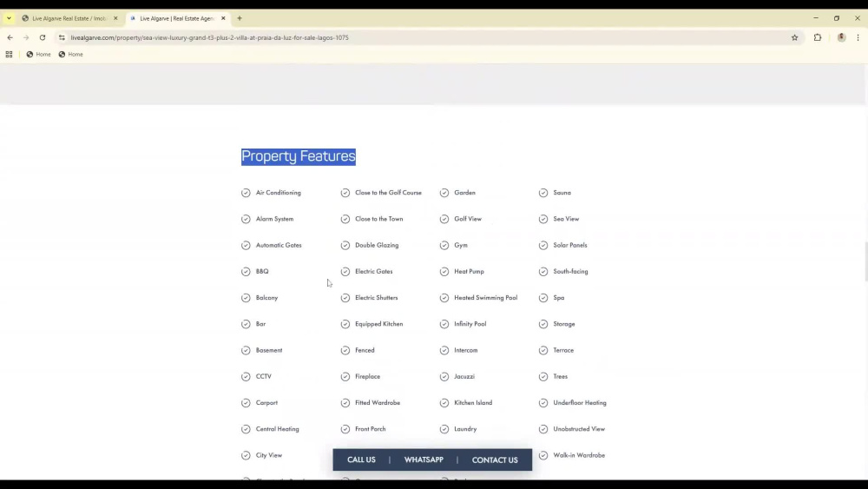Click the Automatic Gates check icon
The image size is (868, 489).
[246, 245]
